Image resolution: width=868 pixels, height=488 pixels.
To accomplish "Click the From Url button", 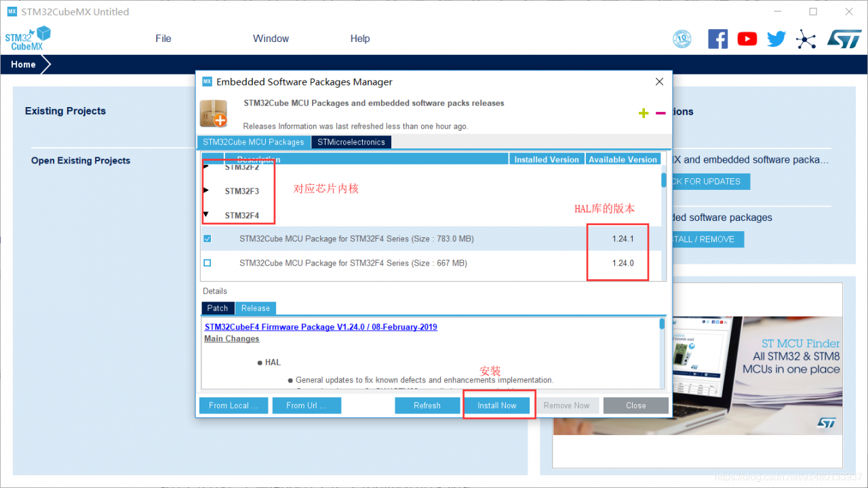I will point(307,405).
